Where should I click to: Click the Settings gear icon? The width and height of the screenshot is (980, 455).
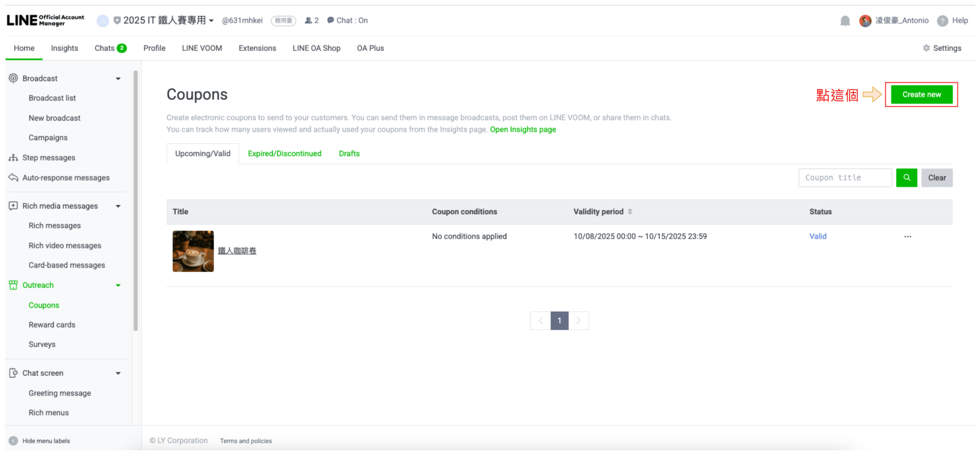(x=926, y=48)
